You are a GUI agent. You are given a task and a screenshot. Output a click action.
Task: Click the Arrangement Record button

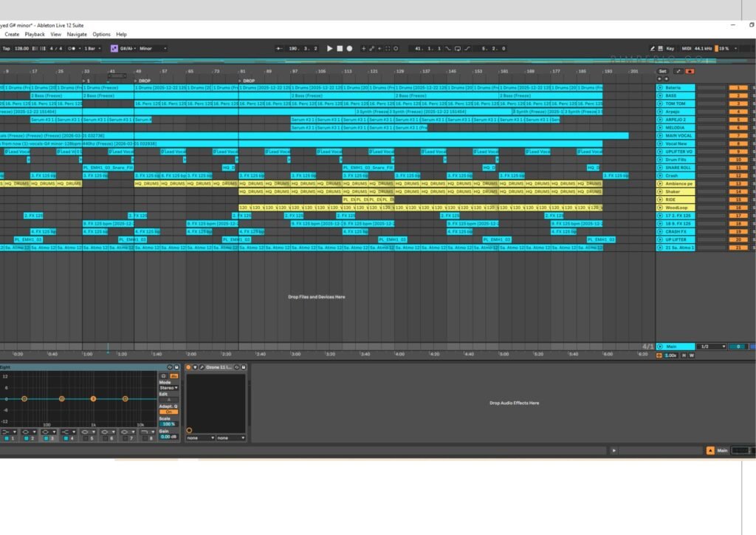349,49
